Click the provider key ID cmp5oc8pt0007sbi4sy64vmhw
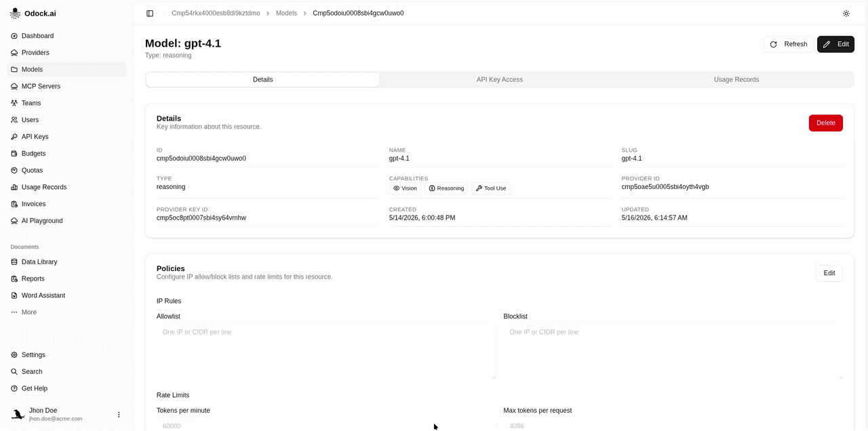The width and height of the screenshot is (868, 431). tap(201, 218)
